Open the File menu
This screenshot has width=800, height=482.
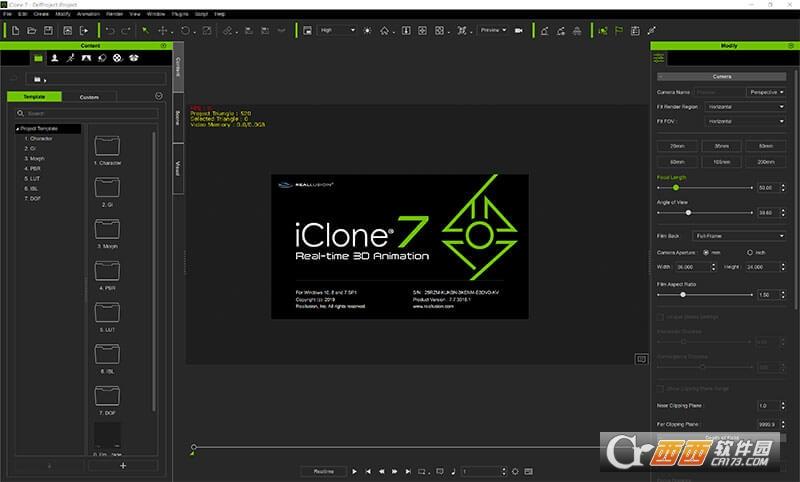[7, 14]
